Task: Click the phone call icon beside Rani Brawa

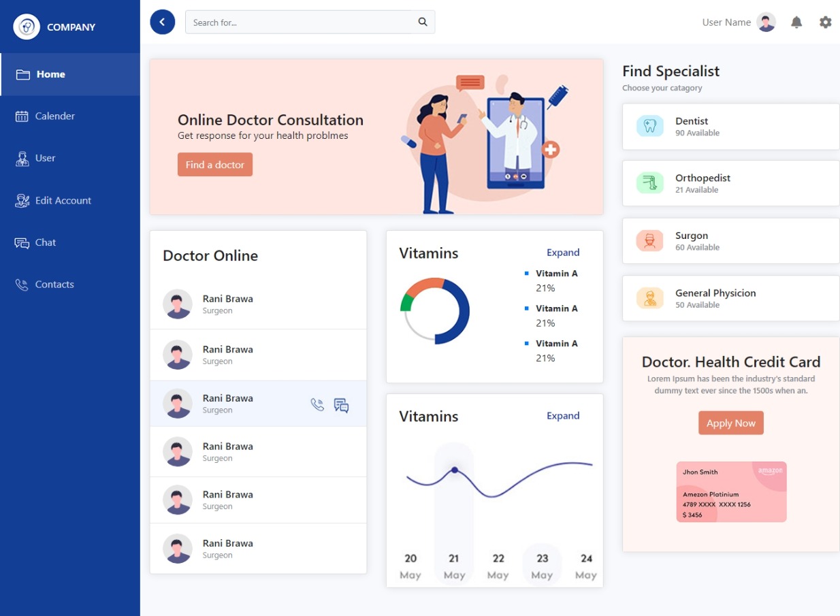Action: pos(317,404)
